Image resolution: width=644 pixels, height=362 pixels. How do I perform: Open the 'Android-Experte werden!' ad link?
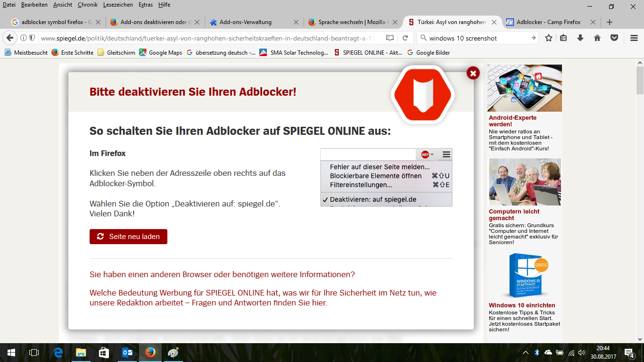512,121
